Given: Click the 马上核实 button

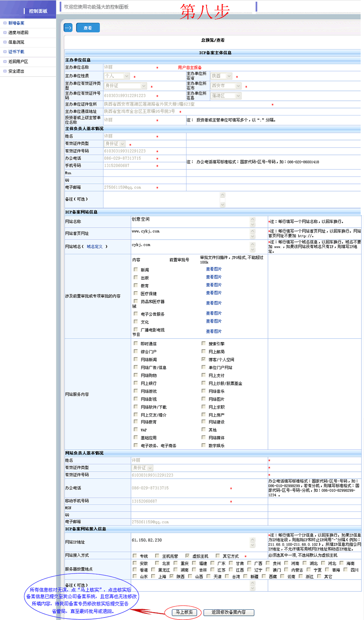Looking at the screenshot, I should (x=184, y=612).
